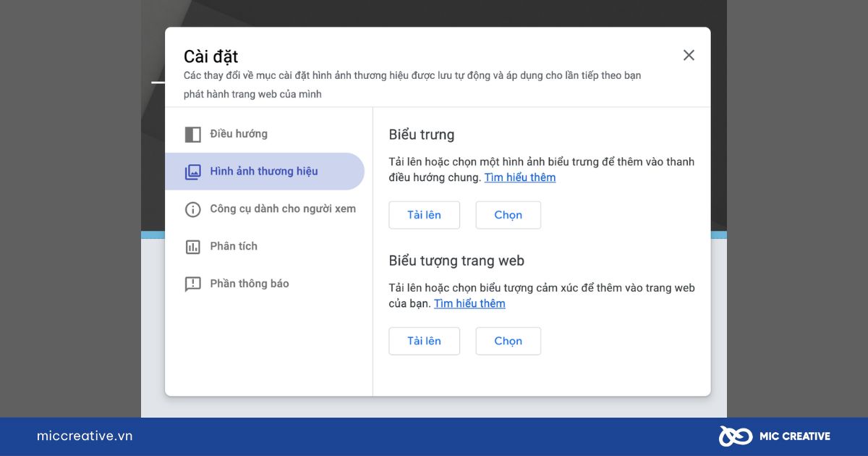The width and height of the screenshot is (868, 456).
Task: Select the highlighted Hình ảnh thương hiệu tab label
Action: pyautogui.click(x=264, y=172)
